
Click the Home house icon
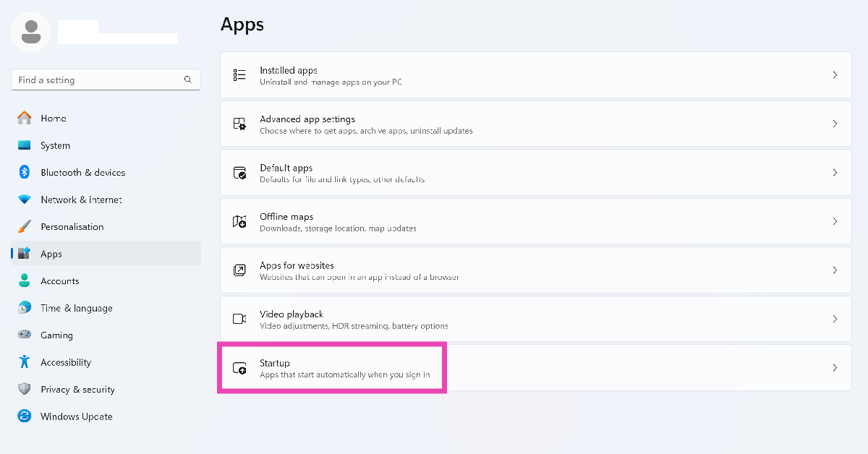tap(25, 118)
